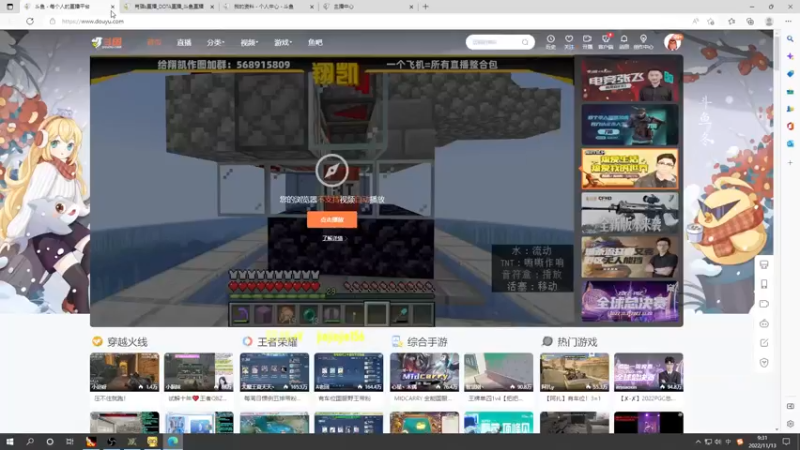800x450 pixels.
Task: Open the 首页 home tab
Action: point(154,42)
